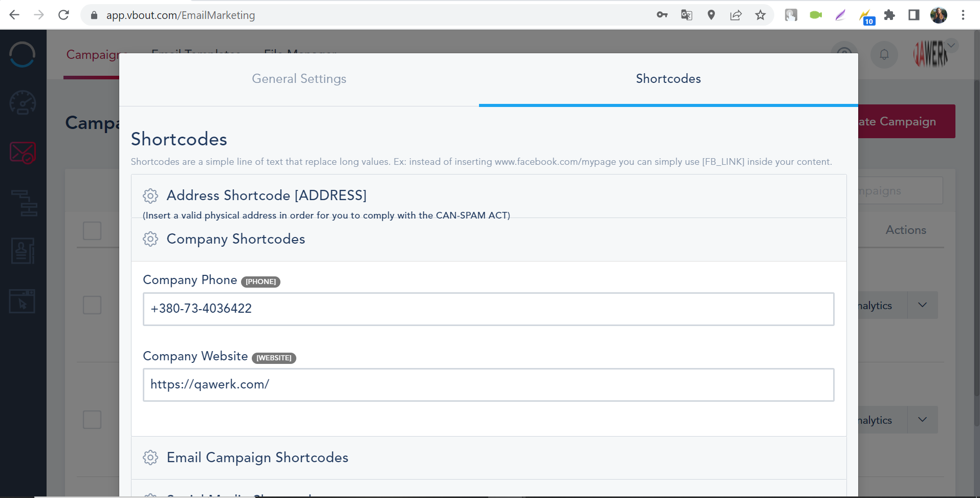Open the first campaign row's Analytics dropdown arrow
980x498 pixels.
tap(923, 305)
